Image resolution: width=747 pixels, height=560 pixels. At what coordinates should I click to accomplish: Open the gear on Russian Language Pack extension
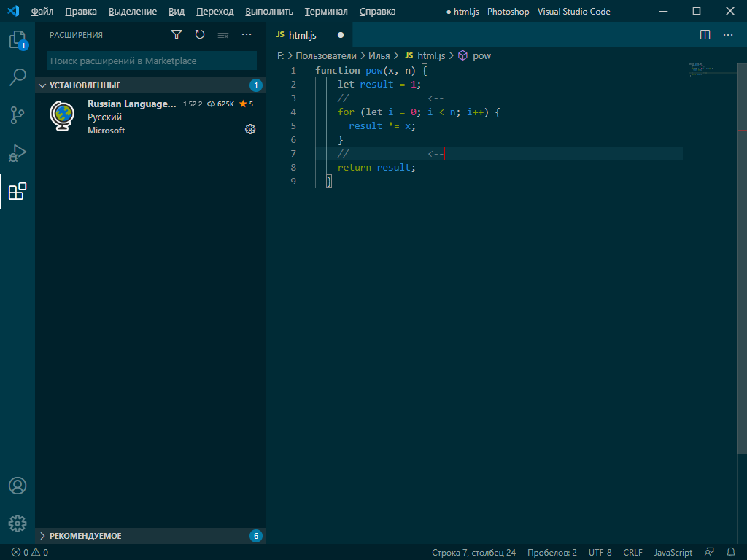point(250,129)
